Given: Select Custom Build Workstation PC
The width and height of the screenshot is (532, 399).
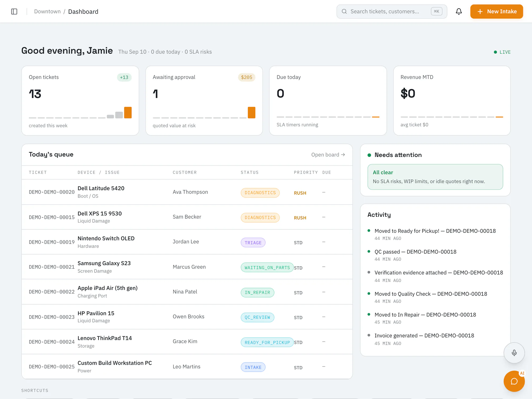Looking at the screenshot, I should pos(115,363).
